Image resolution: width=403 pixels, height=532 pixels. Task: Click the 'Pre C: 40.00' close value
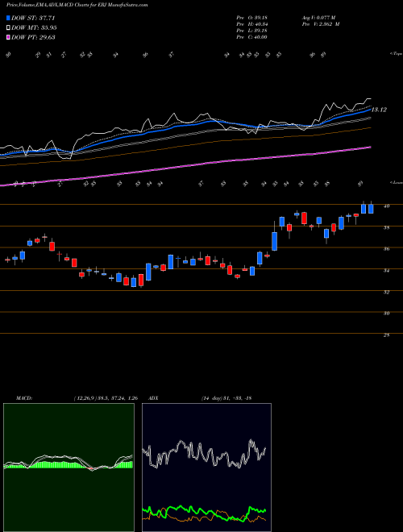[252, 37]
